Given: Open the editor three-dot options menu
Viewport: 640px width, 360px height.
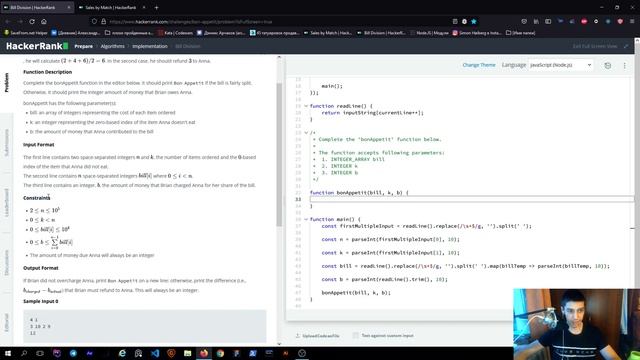Looking at the screenshot, I should click(624, 65).
